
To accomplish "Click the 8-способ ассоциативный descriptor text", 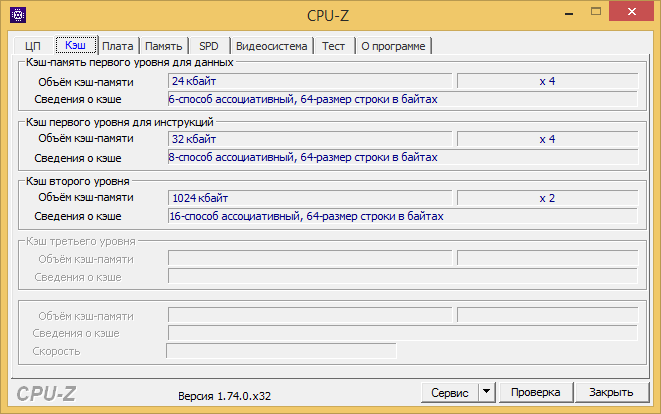I will [x=303, y=157].
